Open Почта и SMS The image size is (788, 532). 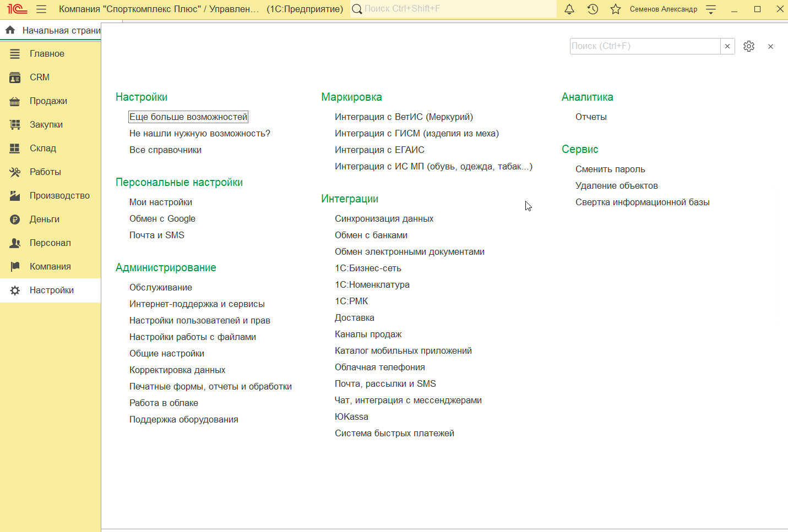coord(157,235)
